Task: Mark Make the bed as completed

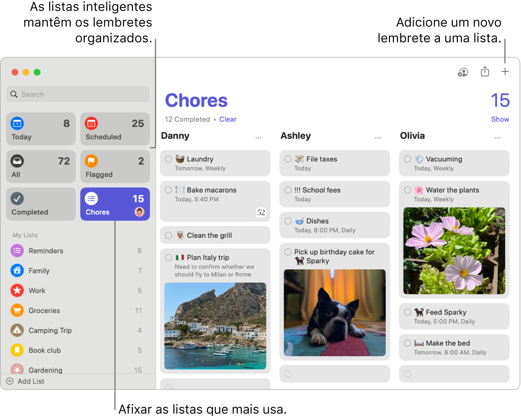Action: tap(408, 343)
